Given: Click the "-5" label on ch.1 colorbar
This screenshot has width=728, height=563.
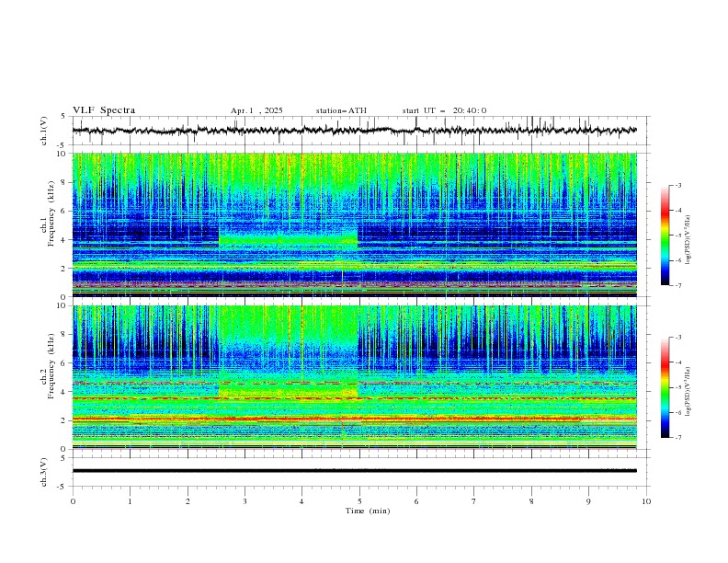Looking at the screenshot, I should 678,236.
